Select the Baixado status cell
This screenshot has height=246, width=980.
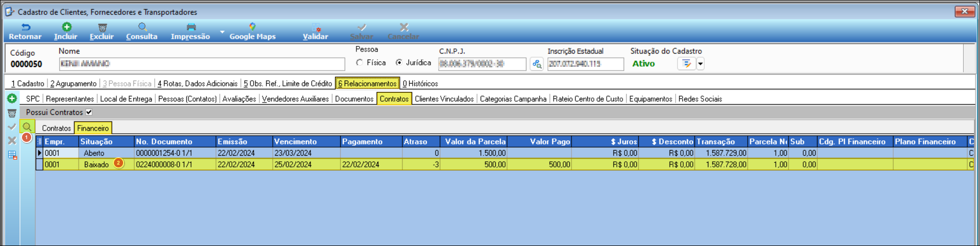click(x=106, y=164)
